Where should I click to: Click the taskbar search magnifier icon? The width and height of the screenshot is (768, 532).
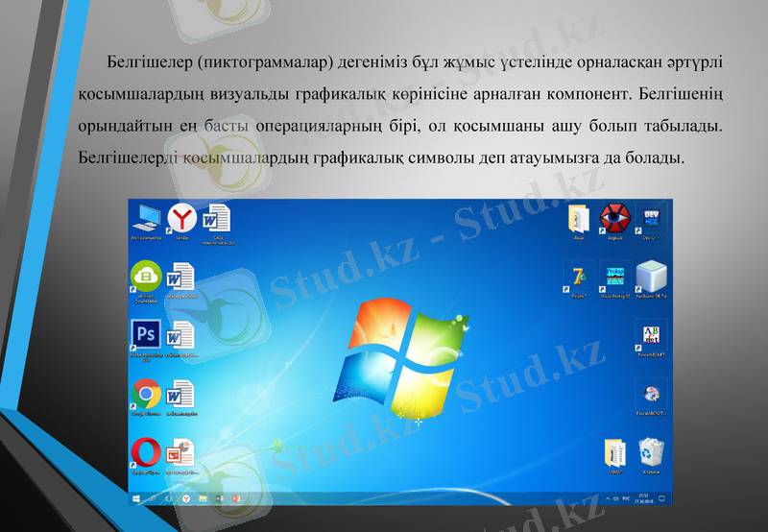pyautogui.click(x=153, y=498)
